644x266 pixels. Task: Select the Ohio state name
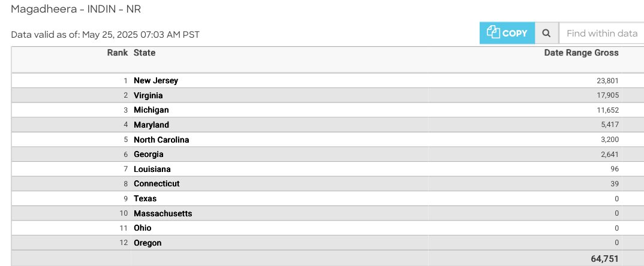click(143, 228)
